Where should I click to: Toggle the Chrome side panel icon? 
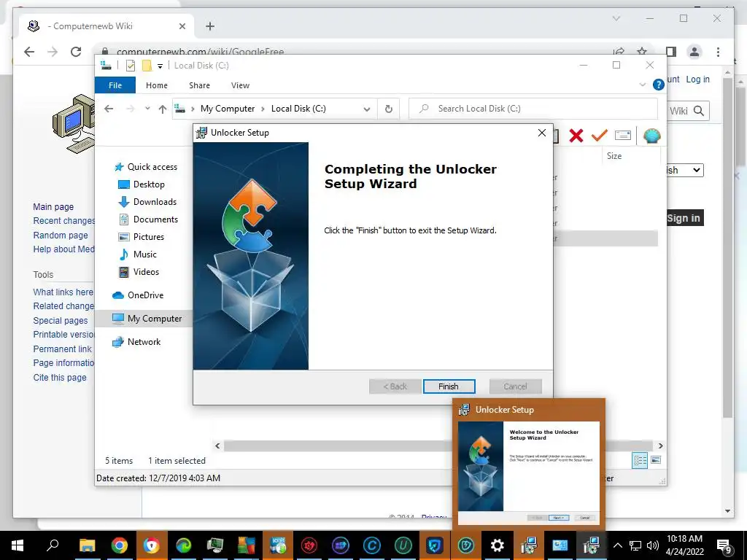coord(671,52)
